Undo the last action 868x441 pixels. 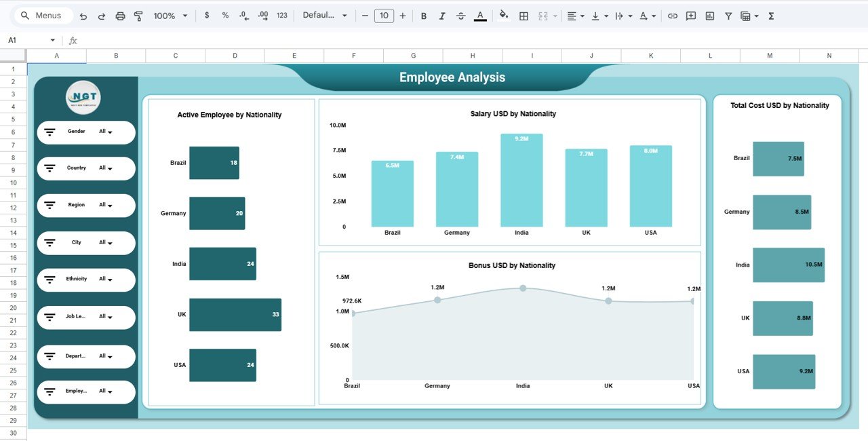point(82,15)
